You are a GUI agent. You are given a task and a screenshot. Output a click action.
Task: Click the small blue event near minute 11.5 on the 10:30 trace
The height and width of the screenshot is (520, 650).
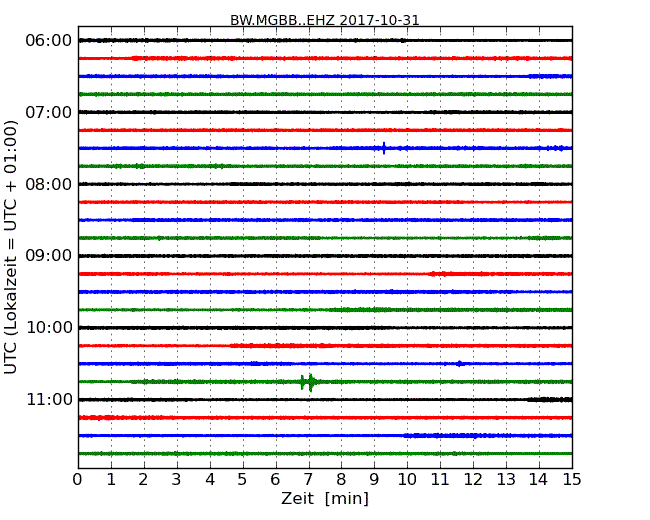click(x=459, y=364)
